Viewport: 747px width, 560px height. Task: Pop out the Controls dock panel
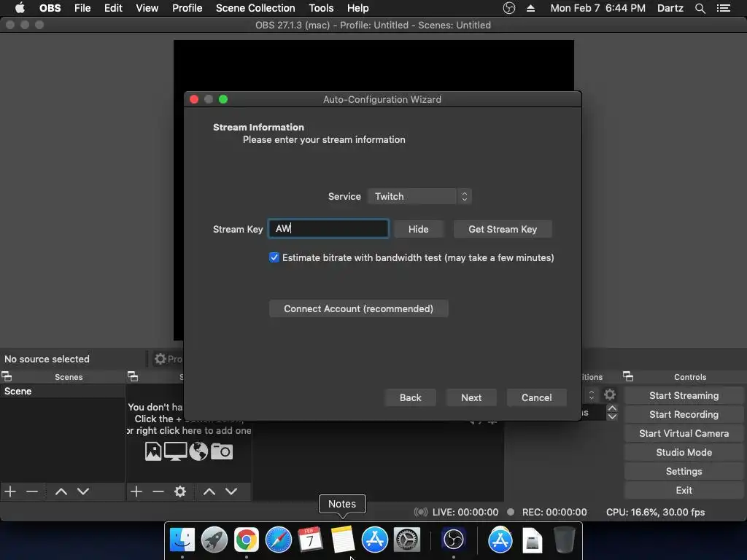point(628,376)
